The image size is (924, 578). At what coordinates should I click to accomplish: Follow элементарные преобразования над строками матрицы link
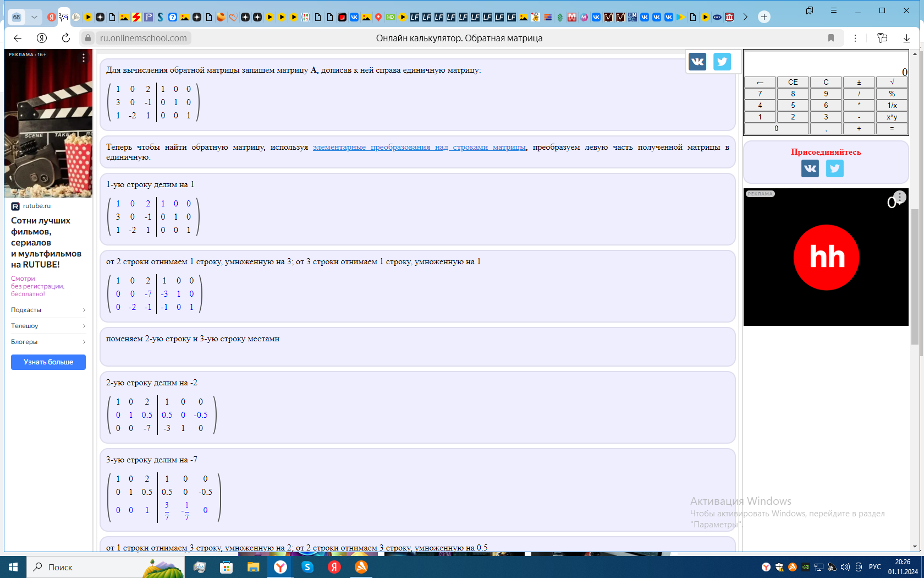click(419, 147)
